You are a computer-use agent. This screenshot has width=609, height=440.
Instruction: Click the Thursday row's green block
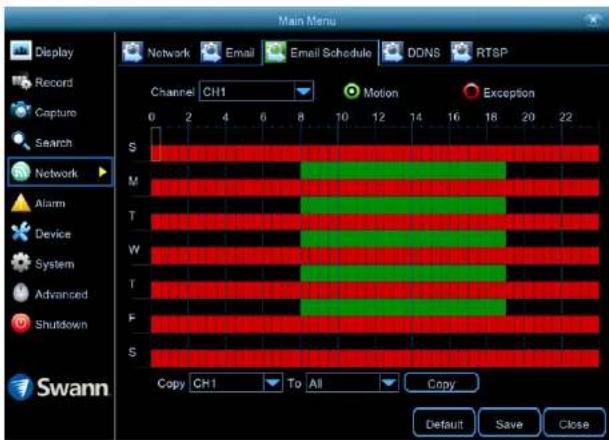pyautogui.click(x=403, y=273)
